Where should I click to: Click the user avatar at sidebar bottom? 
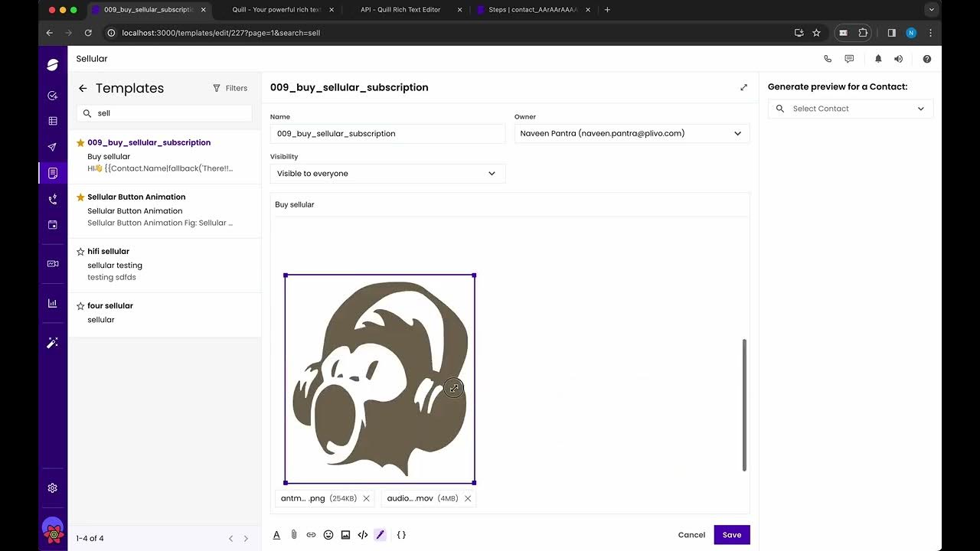pyautogui.click(x=53, y=530)
